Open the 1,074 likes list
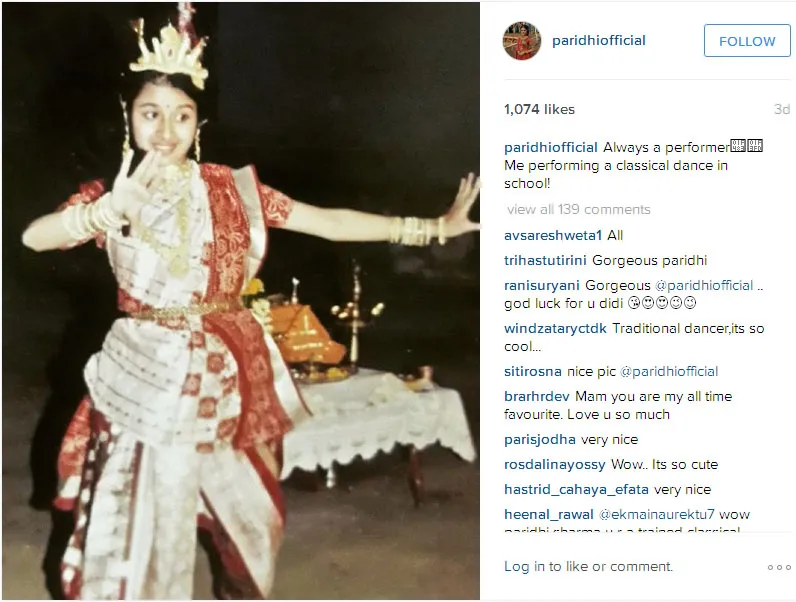Viewport: 796px width, 602px height. coord(539,109)
